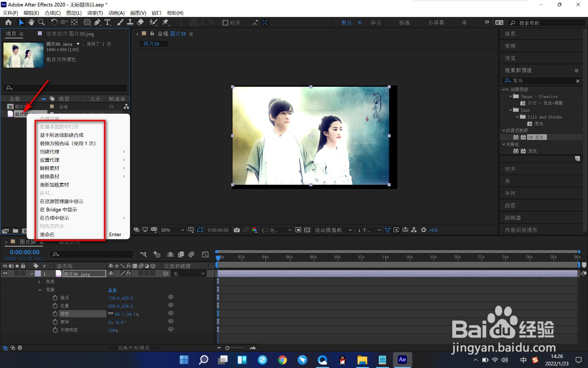Screen dimensions: 588x368
Task: Choose 基于所选项新建合成 from context menu
Action: pos(62,135)
